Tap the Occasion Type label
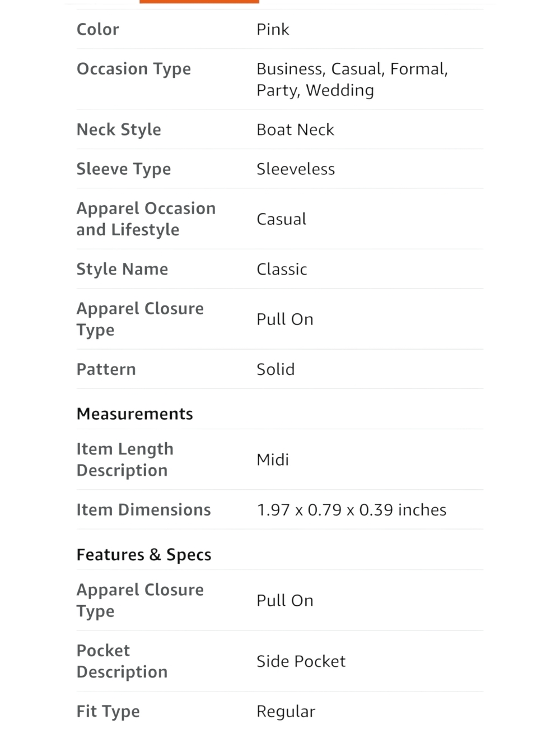The width and height of the screenshot is (560, 747). [134, 69]
